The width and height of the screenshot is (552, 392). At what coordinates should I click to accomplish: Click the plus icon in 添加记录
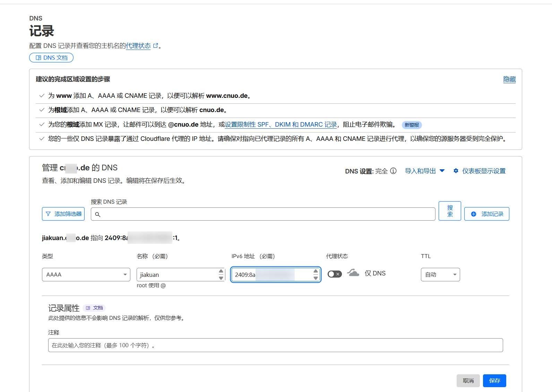[474, 214]
